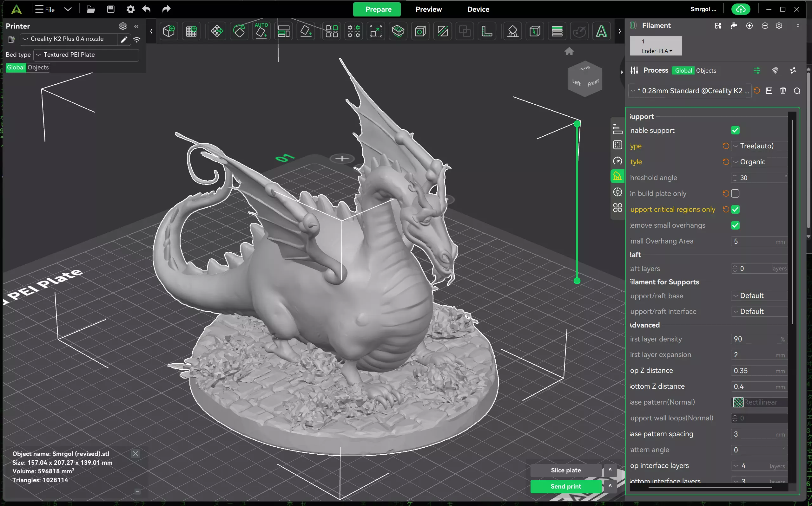Expand Slice plate options arrow

click(610, 470)
